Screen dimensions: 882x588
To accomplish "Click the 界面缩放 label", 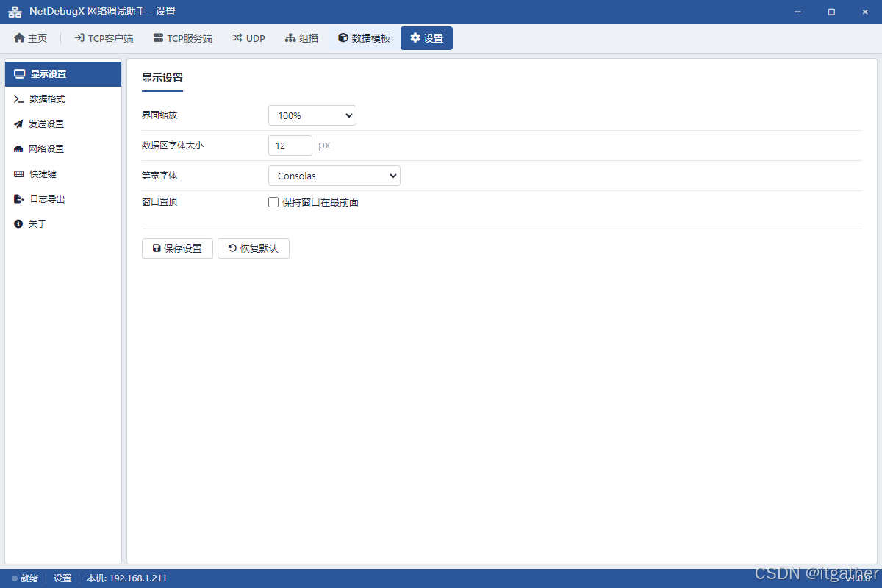I will pos(159,115).
